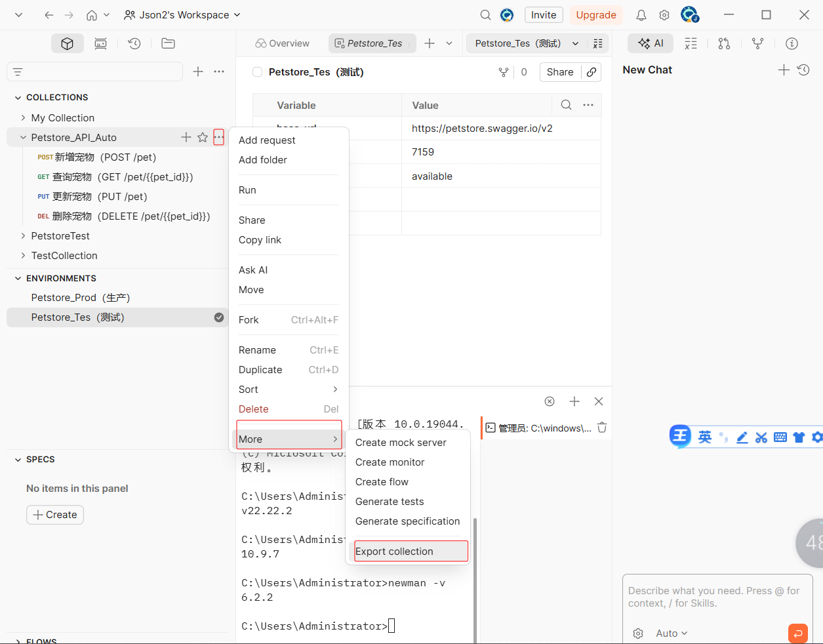Click the AI tab button
The image size is (823, 644).
coord(651,43)
